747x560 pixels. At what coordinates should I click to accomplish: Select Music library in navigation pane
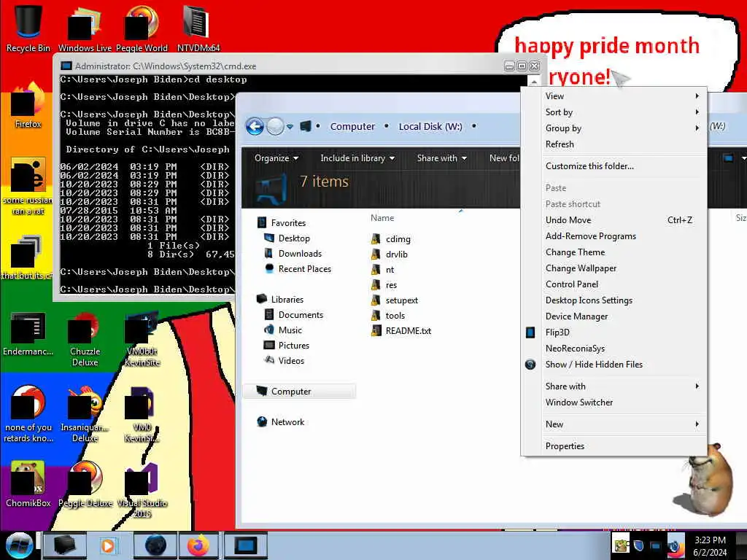coord(284,330)
